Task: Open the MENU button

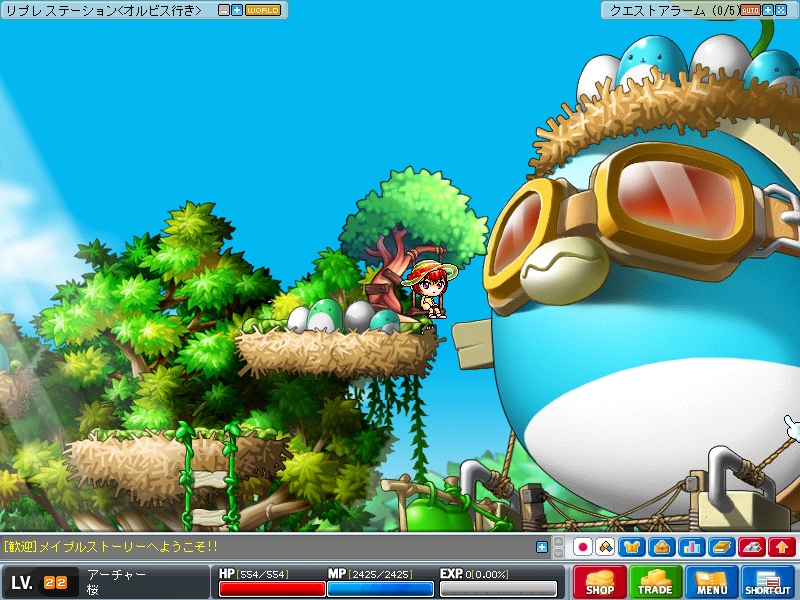Action: click(x=712, y=582)
